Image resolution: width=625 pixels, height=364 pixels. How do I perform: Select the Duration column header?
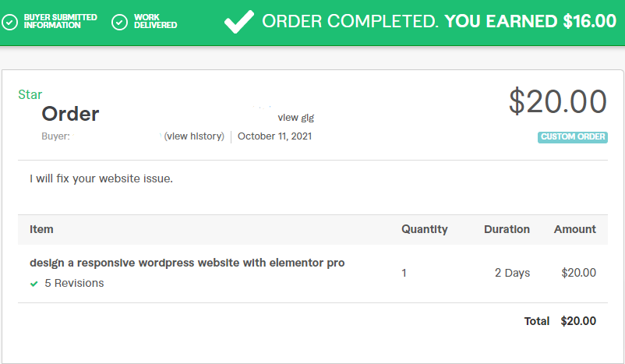(x=507, y=229)
